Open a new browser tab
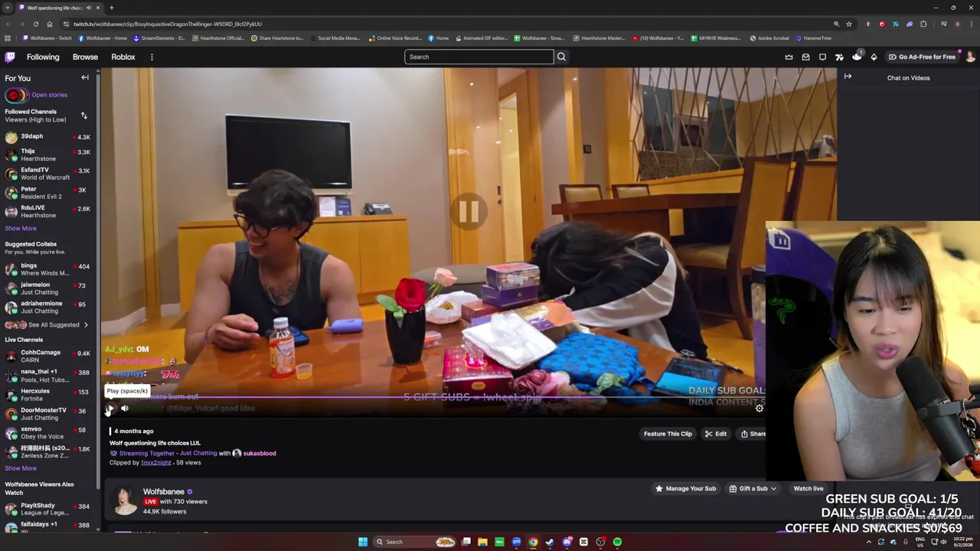Screen dimensions: 980x551 [x=112, y=8]
